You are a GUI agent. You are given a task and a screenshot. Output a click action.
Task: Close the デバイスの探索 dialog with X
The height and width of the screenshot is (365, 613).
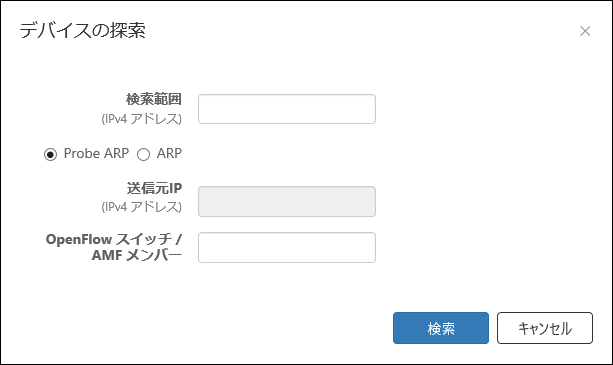585,31
